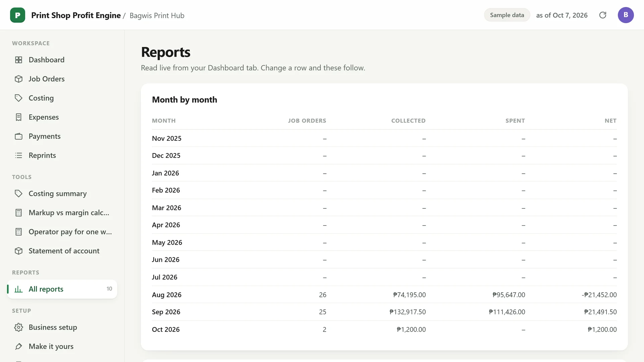This screenshot has width=644, height=362.
Task: Select Business setup in sidebar
Action: click(62, 327)
